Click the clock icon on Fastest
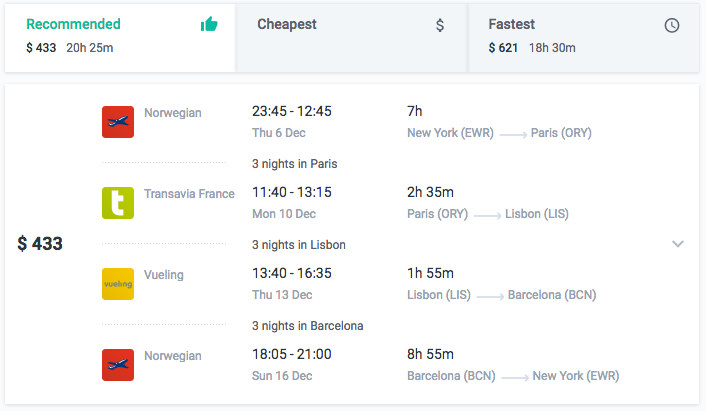 tap(672, 25)
